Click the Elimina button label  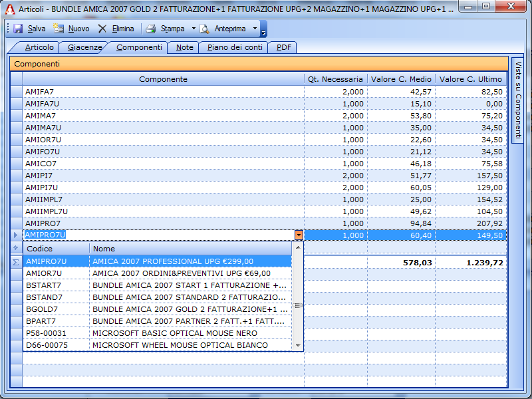[x=123, y=29]
